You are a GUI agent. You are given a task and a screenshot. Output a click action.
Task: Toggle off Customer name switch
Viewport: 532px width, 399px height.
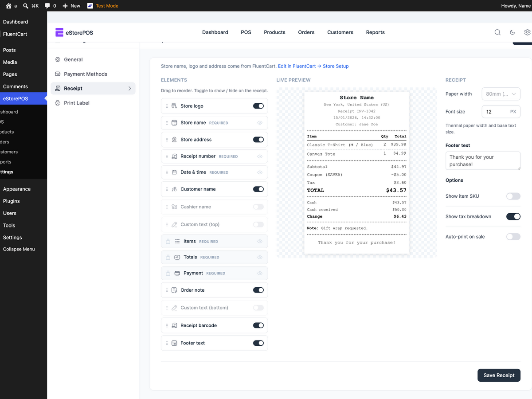click(x=258, y=189)
